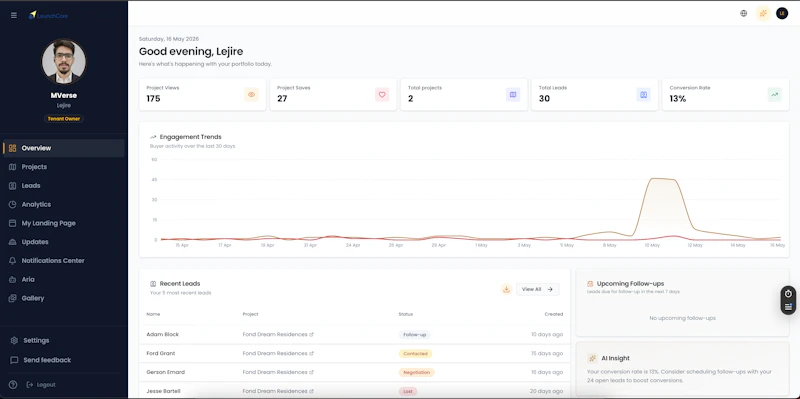Click the Total Leads contact icon

point(643,94)
